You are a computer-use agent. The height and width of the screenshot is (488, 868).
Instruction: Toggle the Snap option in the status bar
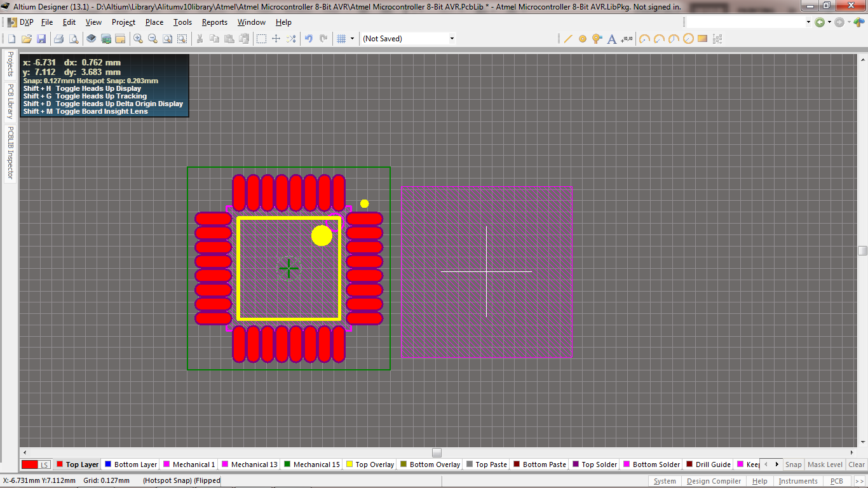pos(794,464)
